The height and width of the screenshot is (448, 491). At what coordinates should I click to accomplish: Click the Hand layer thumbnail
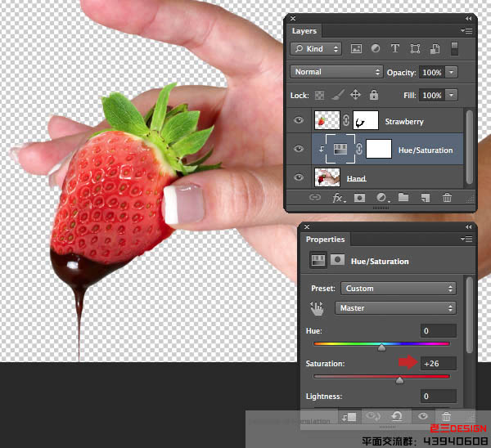point(327,177)
